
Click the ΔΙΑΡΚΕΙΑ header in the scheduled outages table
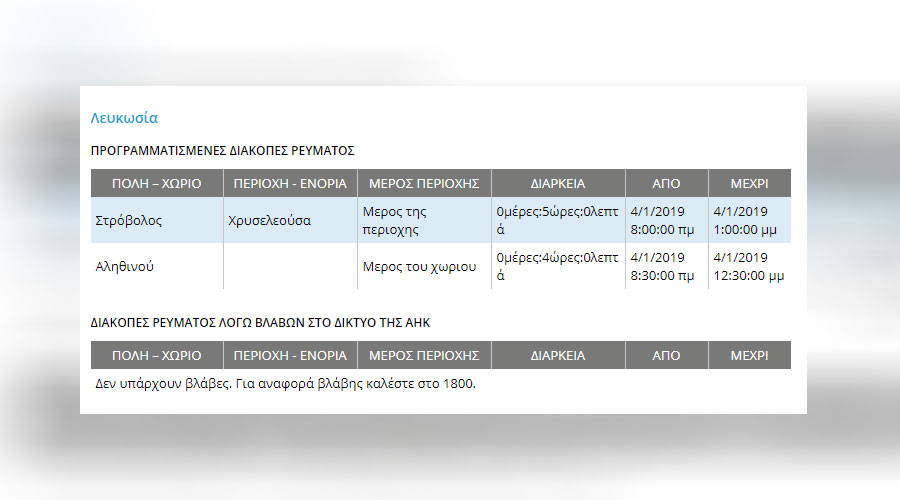point(558,183)
